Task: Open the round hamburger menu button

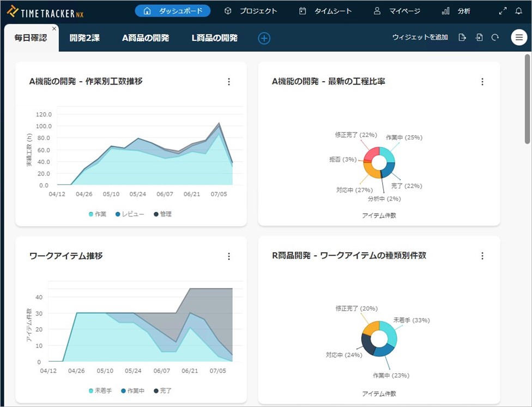Action: click(519, 38)
